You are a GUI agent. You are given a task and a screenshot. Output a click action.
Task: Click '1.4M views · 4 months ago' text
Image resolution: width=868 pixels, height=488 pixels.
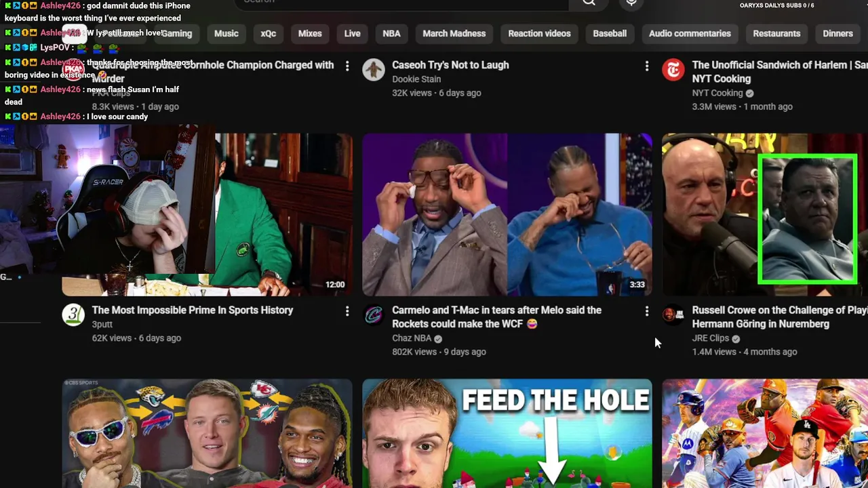[x=745, y=352]
